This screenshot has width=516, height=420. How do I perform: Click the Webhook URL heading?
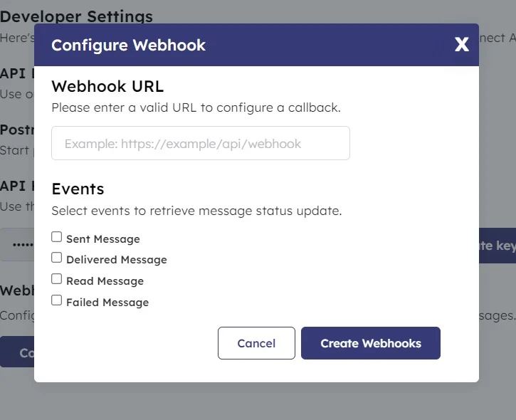pyautogui.click(x=107, y=86)
